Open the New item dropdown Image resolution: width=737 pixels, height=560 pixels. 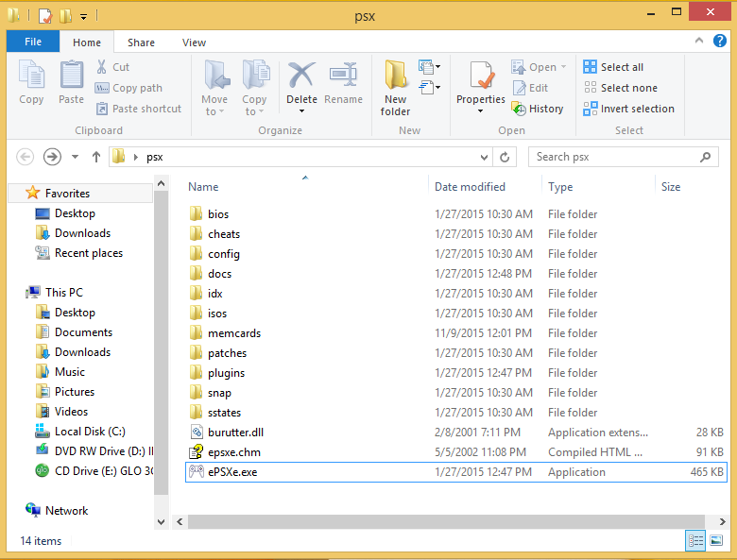430,67
